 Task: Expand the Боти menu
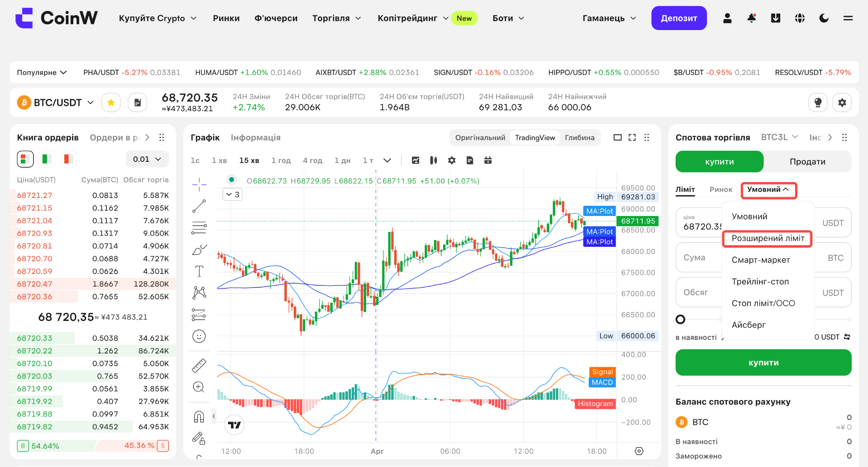(x=508, y=18)
